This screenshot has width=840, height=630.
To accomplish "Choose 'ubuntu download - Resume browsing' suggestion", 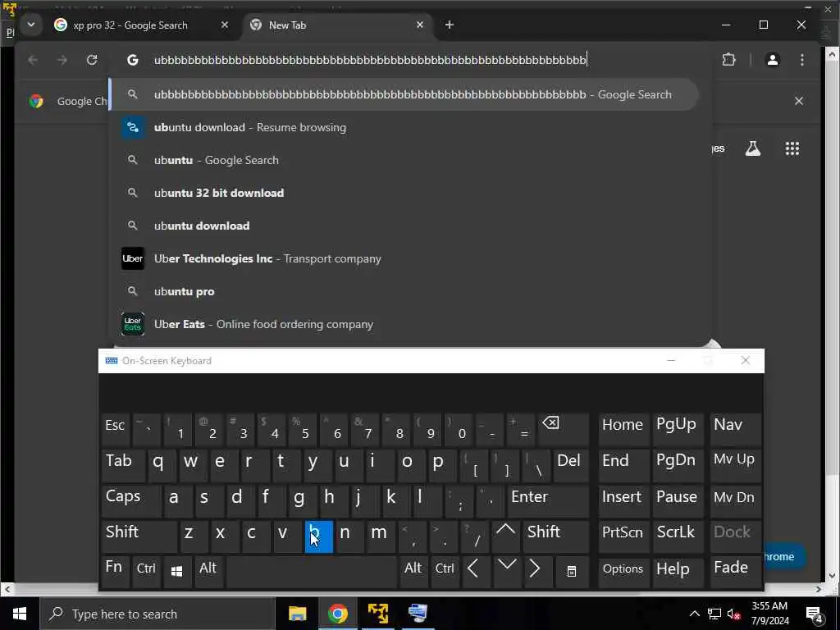I will [x=405, y=127].
